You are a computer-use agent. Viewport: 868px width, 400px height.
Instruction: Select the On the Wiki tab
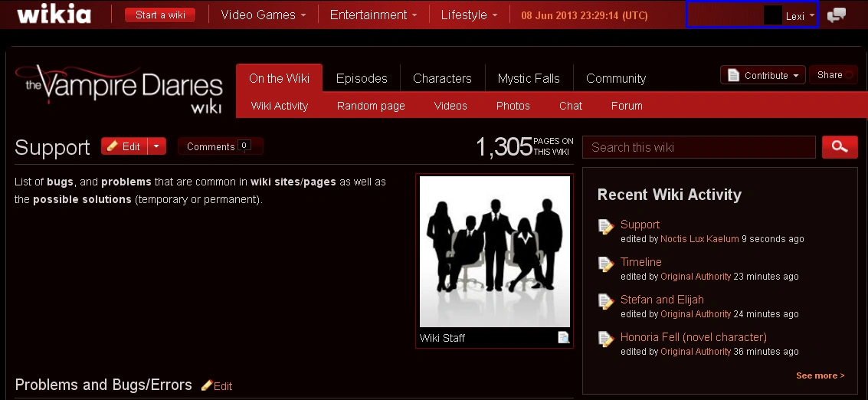pyautogui.click(x=279, y=78)
